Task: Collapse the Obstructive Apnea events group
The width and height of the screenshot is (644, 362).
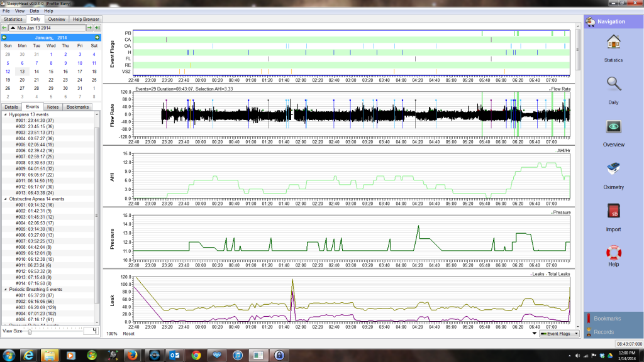Action: point(6,199)
